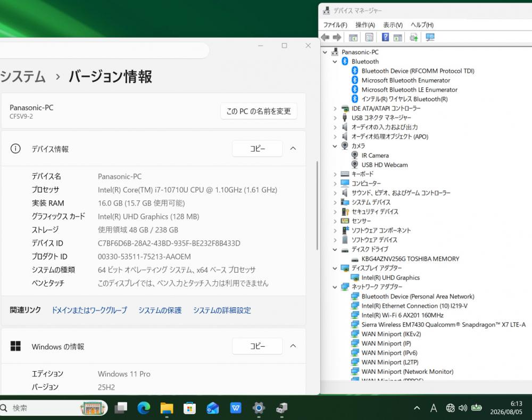Open the ファイル(F) menu

(x=335, y=25)
